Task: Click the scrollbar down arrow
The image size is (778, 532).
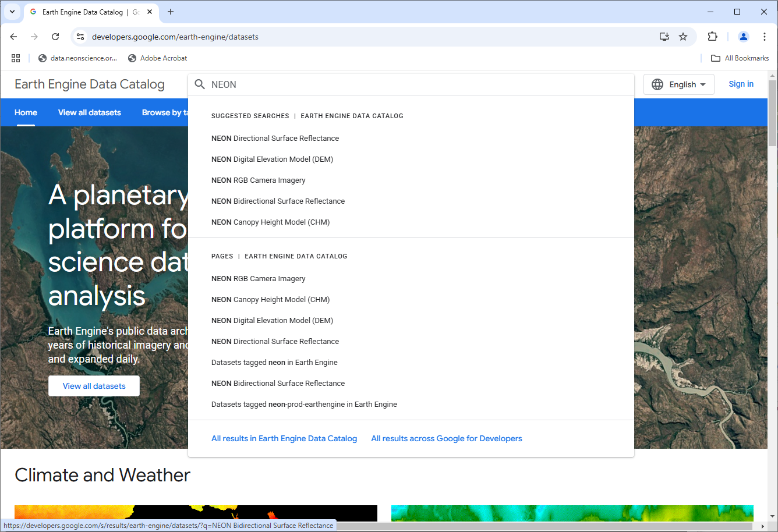Action: tap(773, 516)
